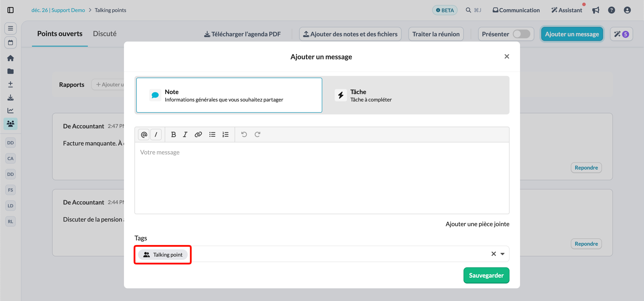This screenshot has width=644, height=301.
Task: Close the Ajouter un message dialog
Action: pyautogui.click(x=507, y=56)
